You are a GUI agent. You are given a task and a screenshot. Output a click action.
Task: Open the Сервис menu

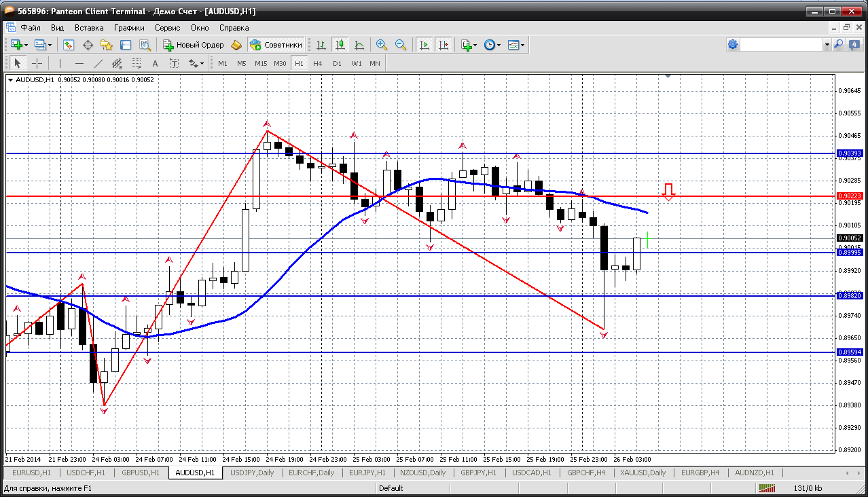(x=167, y=28)
